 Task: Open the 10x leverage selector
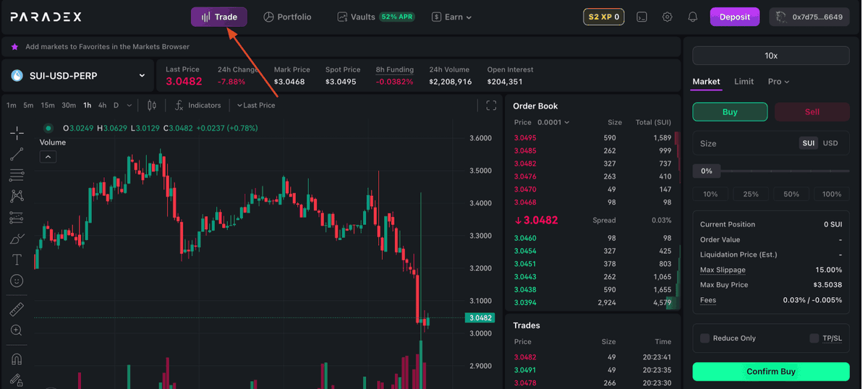771,56
